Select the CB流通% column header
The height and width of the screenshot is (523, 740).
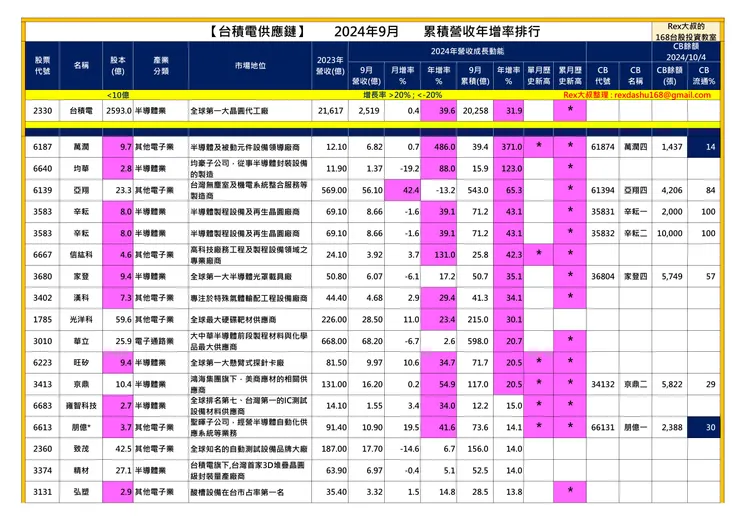(704, 76)
